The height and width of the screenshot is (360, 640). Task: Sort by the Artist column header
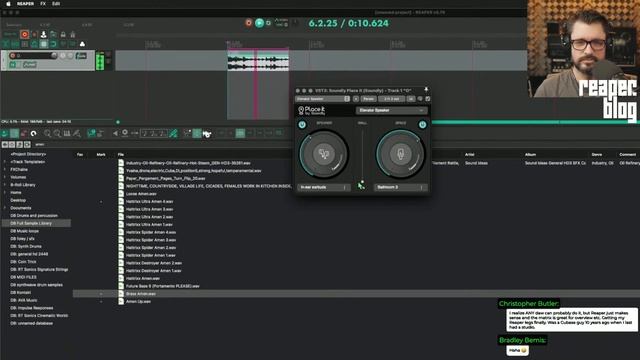point(469,155)
